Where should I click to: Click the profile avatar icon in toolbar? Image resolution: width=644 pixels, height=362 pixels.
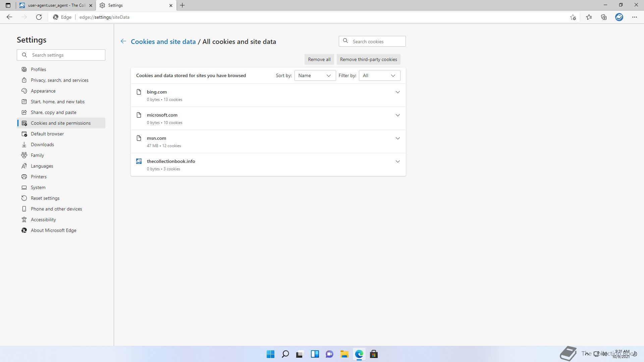(x=619, y=17)
